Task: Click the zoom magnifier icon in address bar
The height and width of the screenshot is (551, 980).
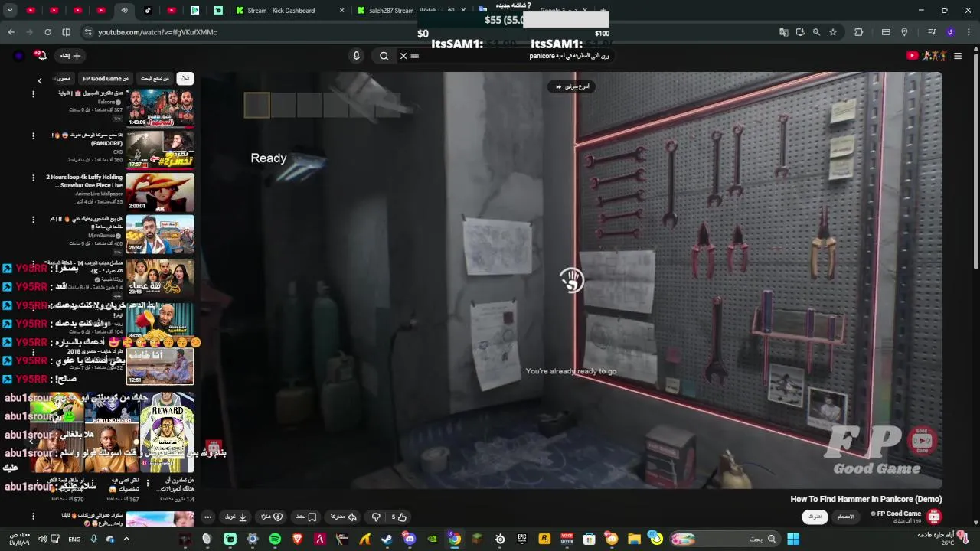Action: pyautogui.click(x=816, y=32)
